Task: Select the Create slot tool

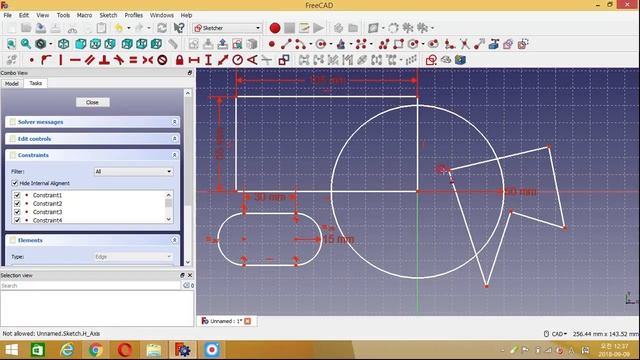Action: coord(433,44)
